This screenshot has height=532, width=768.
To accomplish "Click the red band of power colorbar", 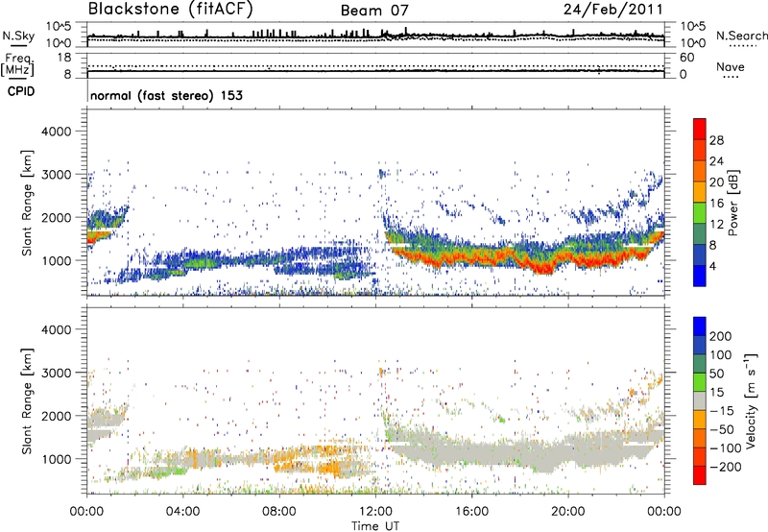I will point(700,129).
